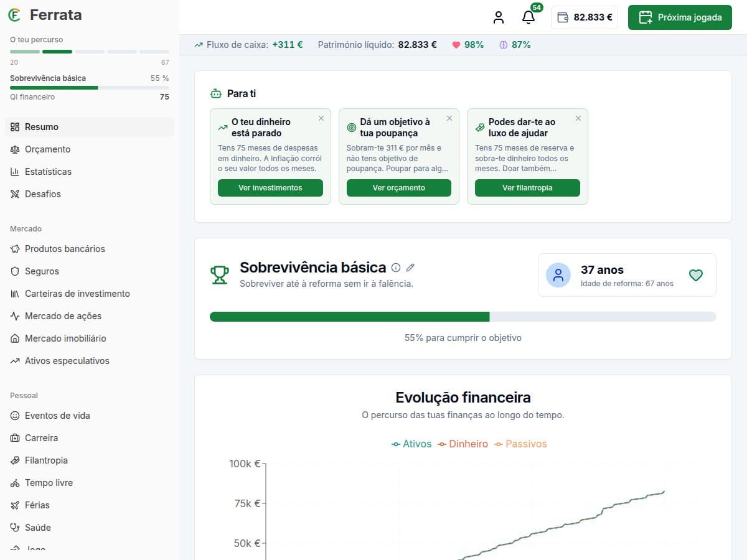The width and height of the screenshot is (747, 560).
Task: Toggle the Ativos series in chart legend
Action: (x=411, y=444)
